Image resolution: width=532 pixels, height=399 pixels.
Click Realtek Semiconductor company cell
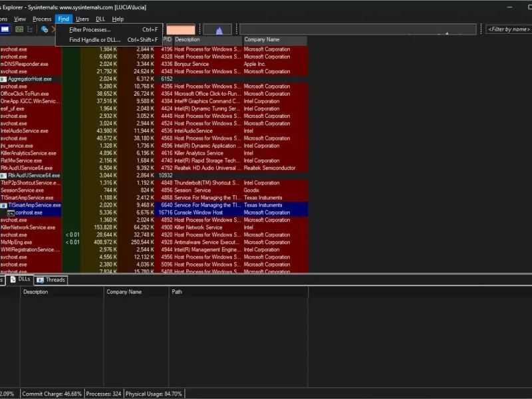click(x=269, y=168)
